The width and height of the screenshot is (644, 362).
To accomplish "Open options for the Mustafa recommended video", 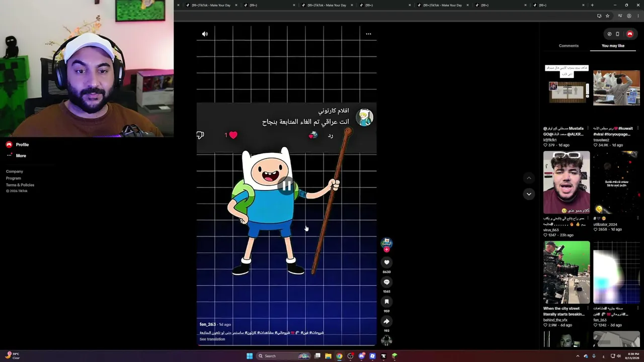I will (588, 128).
